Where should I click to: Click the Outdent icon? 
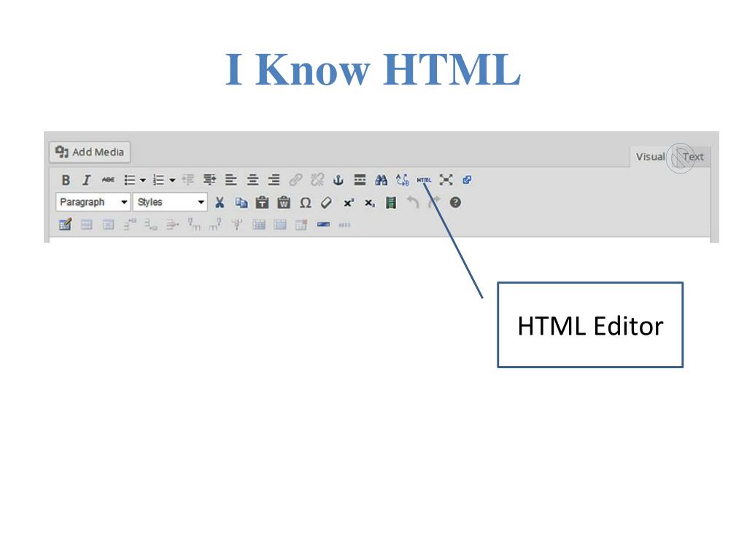pyautogui.click(x=188, y=180)
